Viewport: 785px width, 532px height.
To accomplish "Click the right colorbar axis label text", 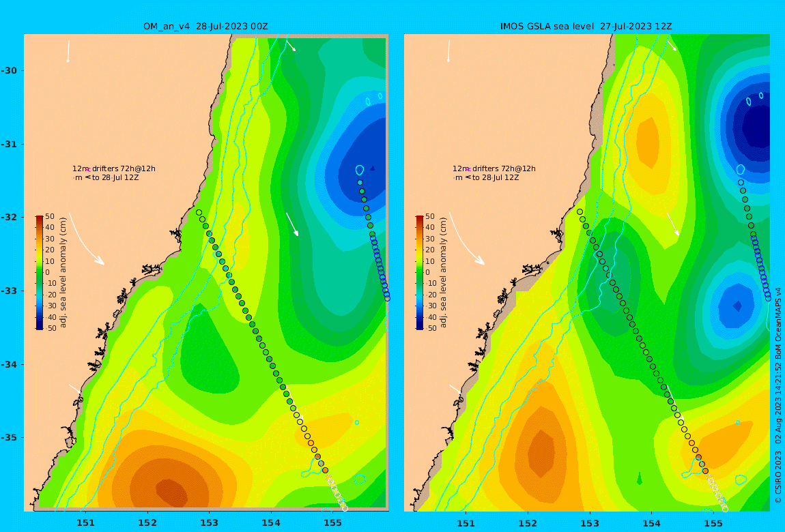I will pos(443,273).
